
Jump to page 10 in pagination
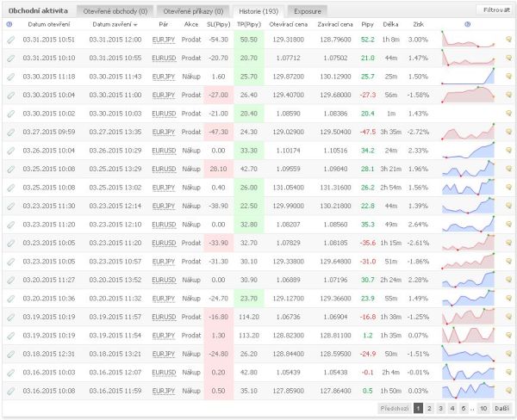[x=483, y=409]
